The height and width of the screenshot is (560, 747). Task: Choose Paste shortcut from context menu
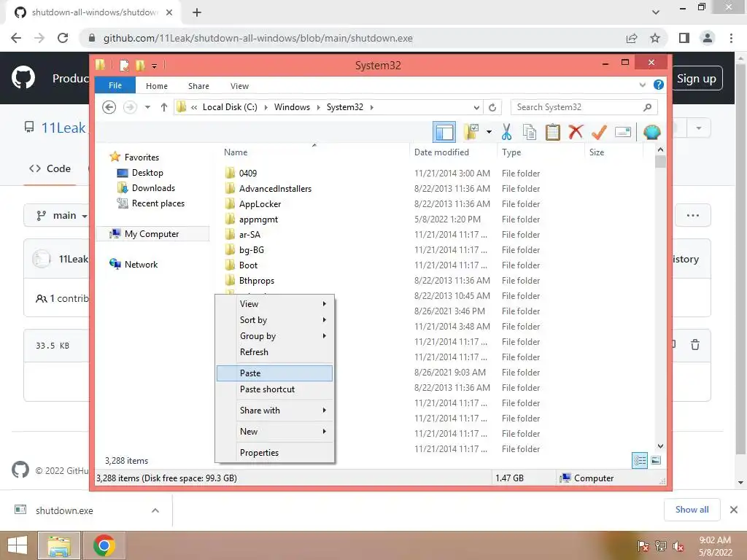tap(274, 389)
